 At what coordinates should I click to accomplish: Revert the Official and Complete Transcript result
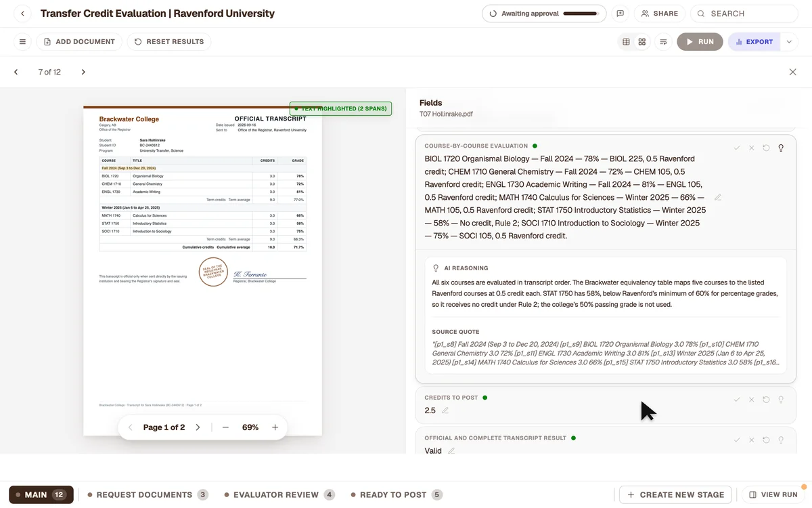pos(766,440)
